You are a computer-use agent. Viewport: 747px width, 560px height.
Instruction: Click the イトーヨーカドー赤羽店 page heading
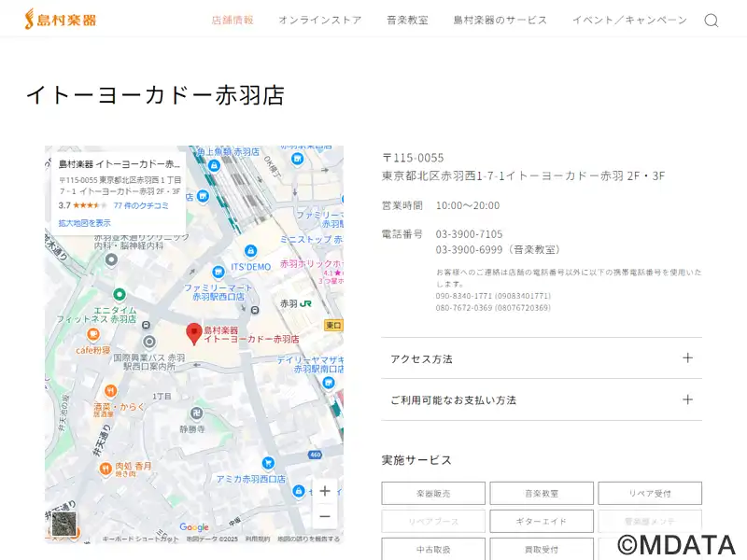click(155, 95)
